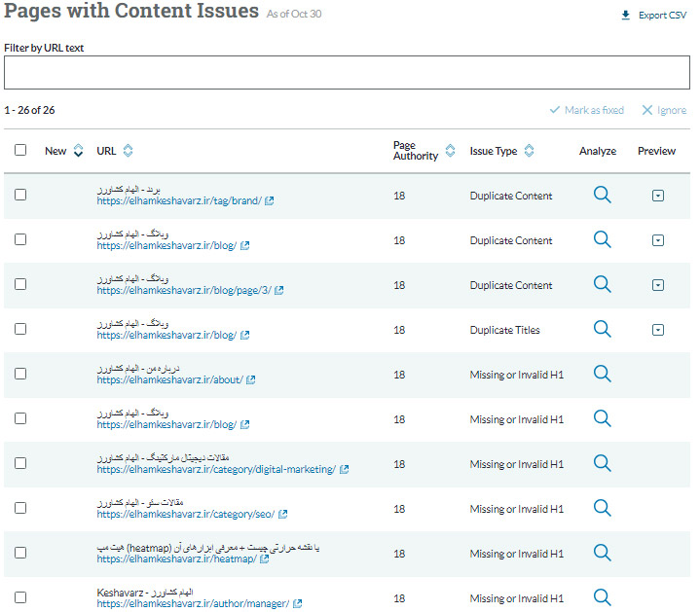Tick the checkbox for /tag/brand/ row

[20, 195]
